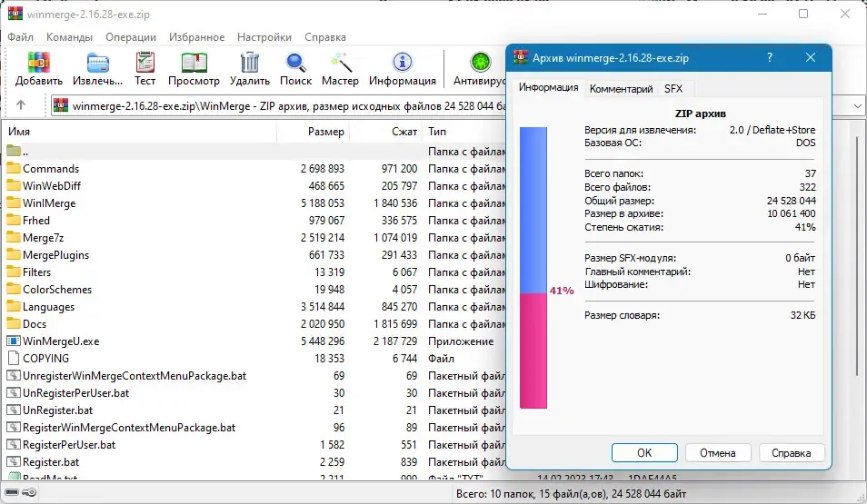Select the Filters folder row

coord(255,272)
